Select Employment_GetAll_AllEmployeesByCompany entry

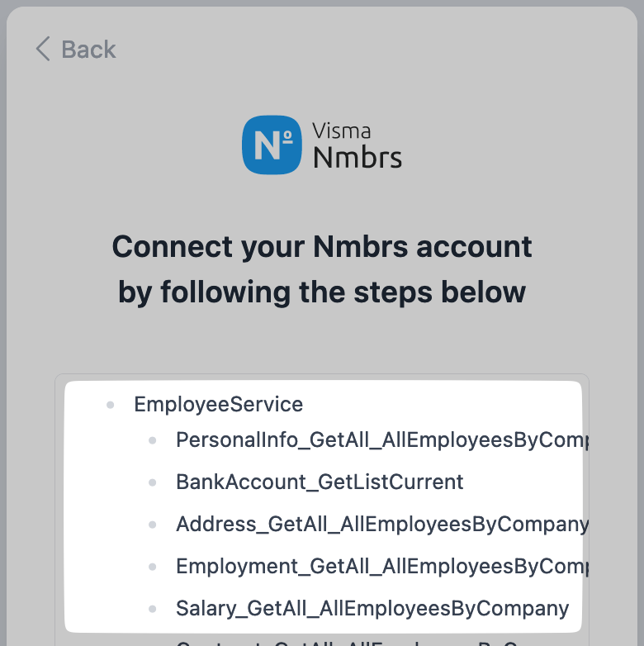381,566
